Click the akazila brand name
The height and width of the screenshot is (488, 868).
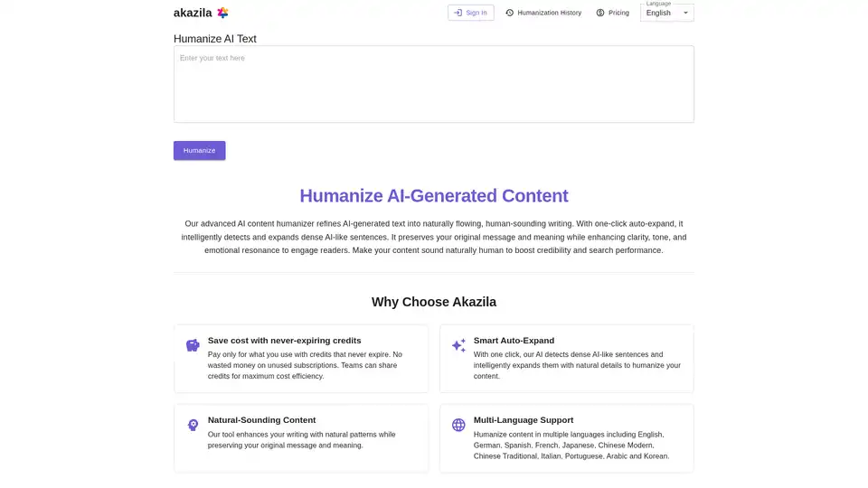click(x=193, y=13)
